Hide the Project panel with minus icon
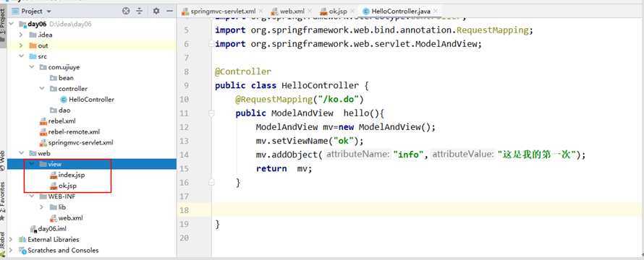The image size is (644, 260). 169,11
